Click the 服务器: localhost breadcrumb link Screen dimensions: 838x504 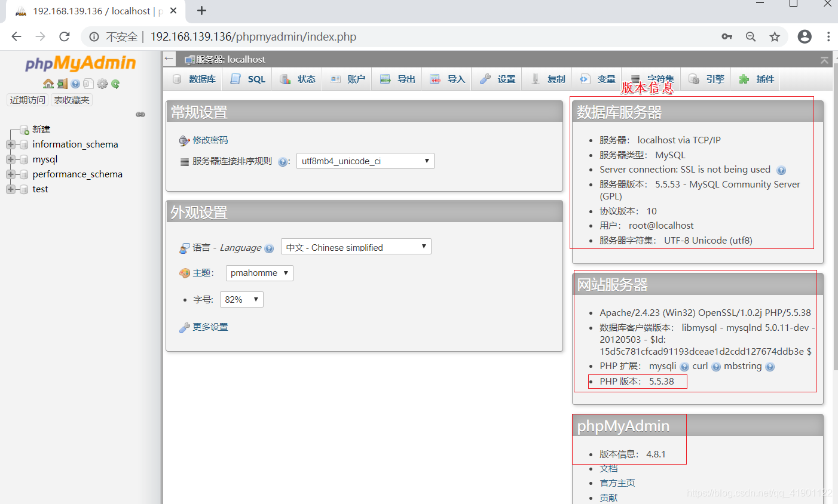[x=231, y=60]
